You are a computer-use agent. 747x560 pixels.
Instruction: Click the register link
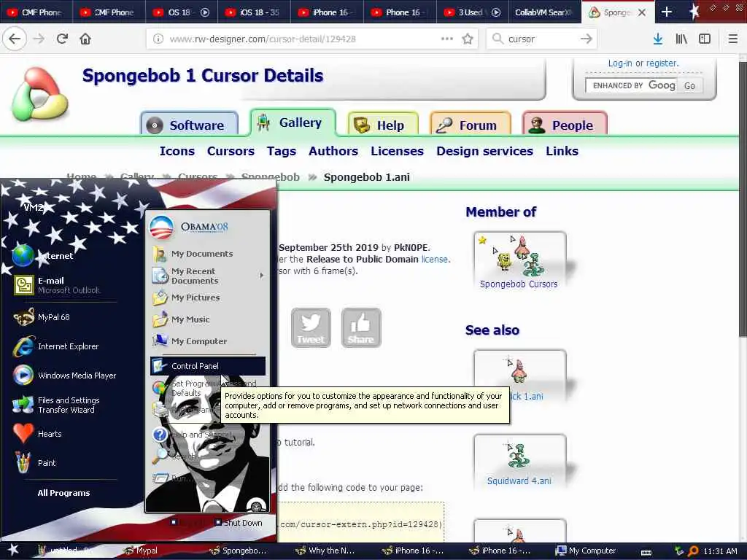[661, 63]
